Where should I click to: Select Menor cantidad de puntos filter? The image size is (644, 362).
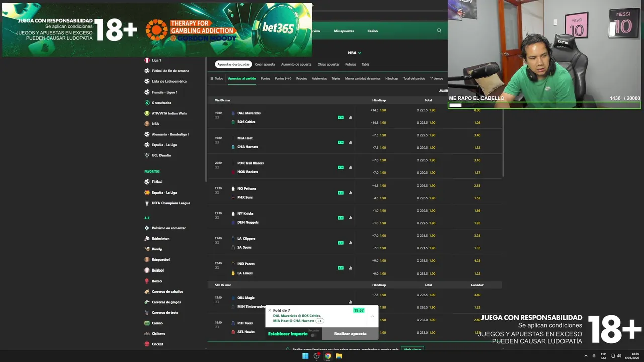pyautogui.click(x=363, y=78)
